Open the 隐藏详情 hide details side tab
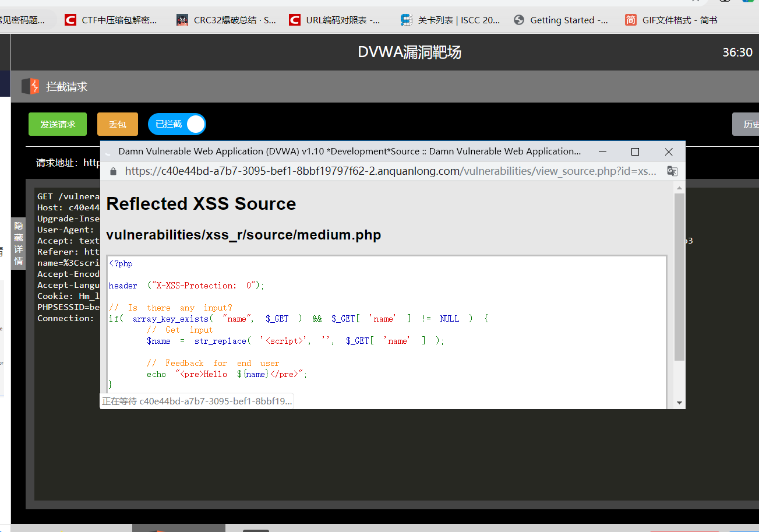Viewport: 759px width, 532px height. (19, 244)
